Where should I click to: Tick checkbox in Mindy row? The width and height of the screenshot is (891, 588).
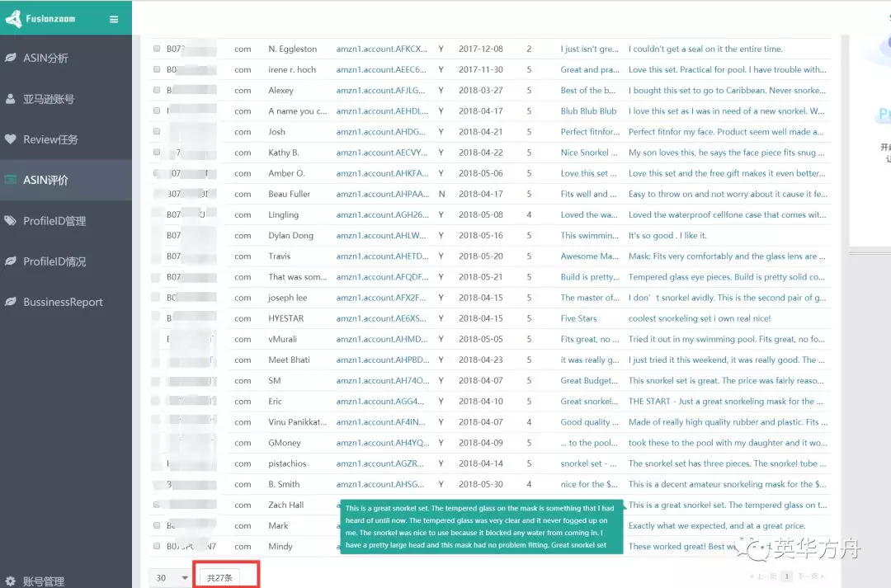pyautogui.click(x=157, y=546)
